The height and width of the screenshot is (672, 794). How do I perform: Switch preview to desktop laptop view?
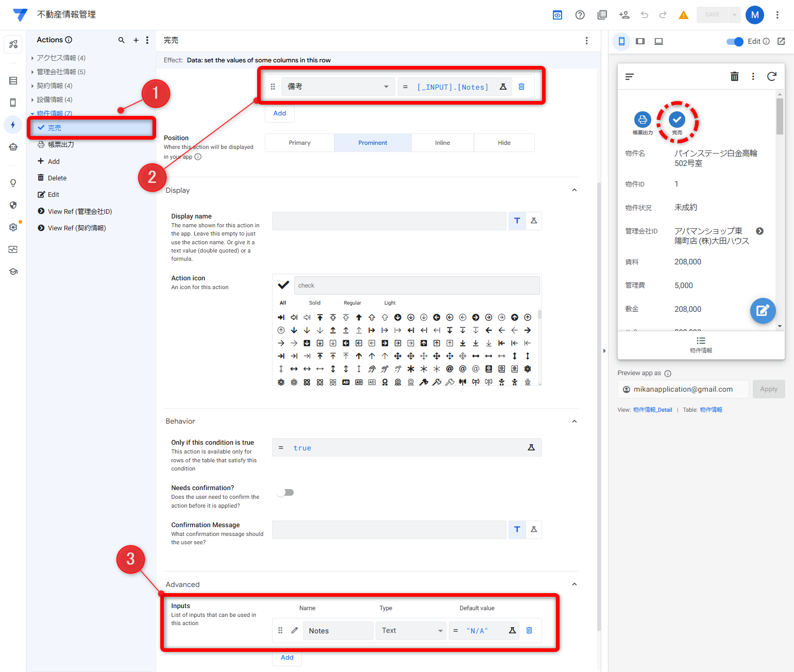[658, 41]
